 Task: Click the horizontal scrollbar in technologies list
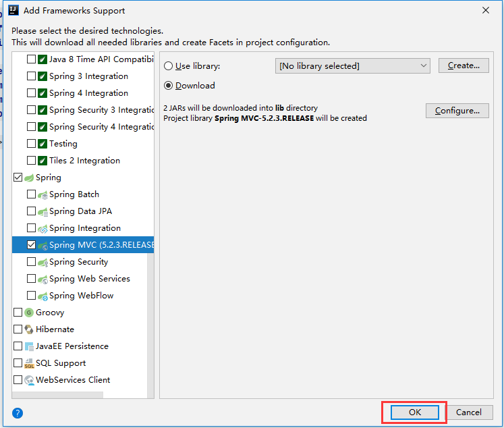tap(57, 395)
